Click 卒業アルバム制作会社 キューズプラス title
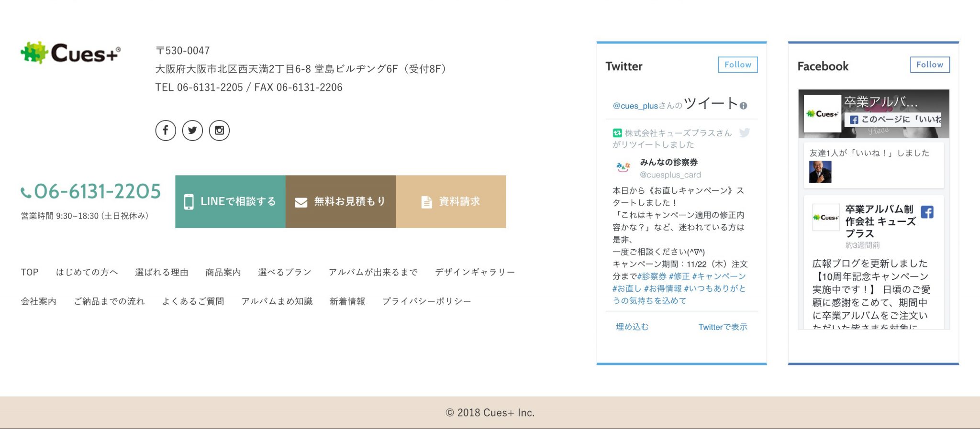 coord(880,221)
